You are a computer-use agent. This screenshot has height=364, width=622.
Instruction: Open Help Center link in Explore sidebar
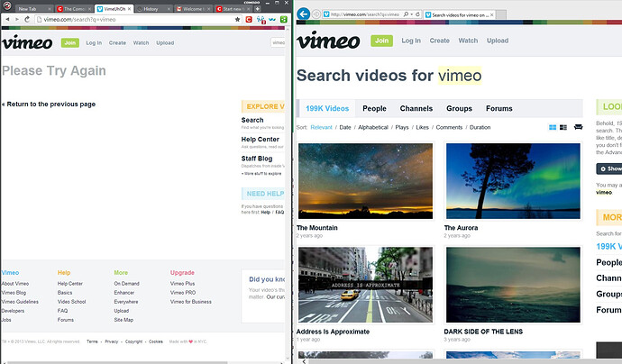coord(261,139)
